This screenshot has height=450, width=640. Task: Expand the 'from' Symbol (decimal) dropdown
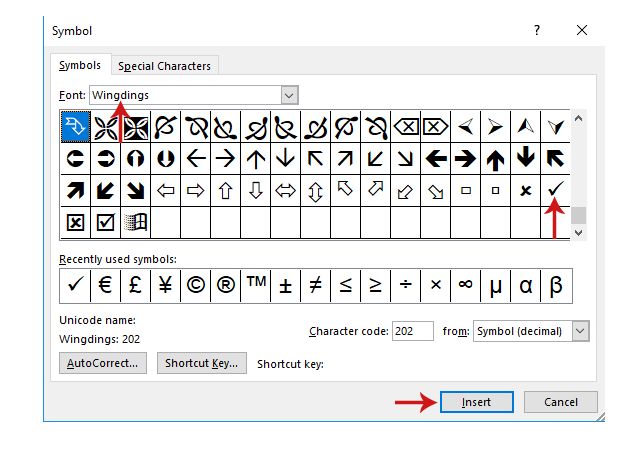(582, 331)
